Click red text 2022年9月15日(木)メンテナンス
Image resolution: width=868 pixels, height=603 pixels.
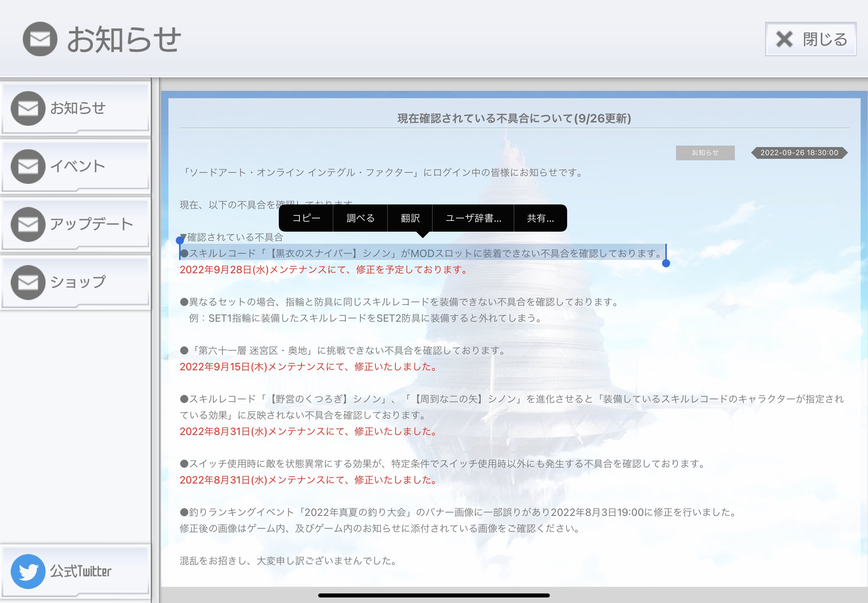click(x=308, y=367)
